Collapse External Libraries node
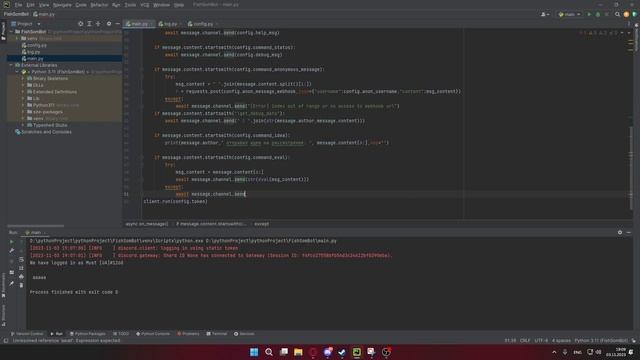The width and height of the screenshot is (640, 360). tap(11, 65)
